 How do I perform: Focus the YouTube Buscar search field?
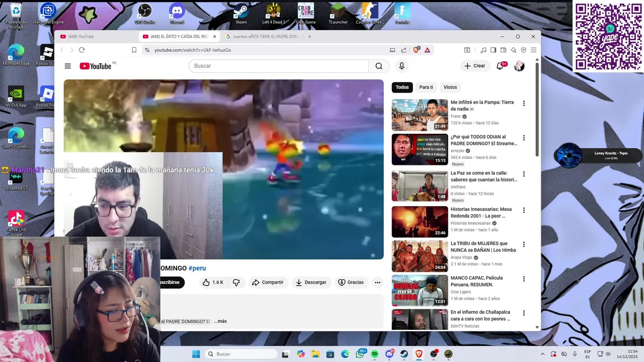278,66
